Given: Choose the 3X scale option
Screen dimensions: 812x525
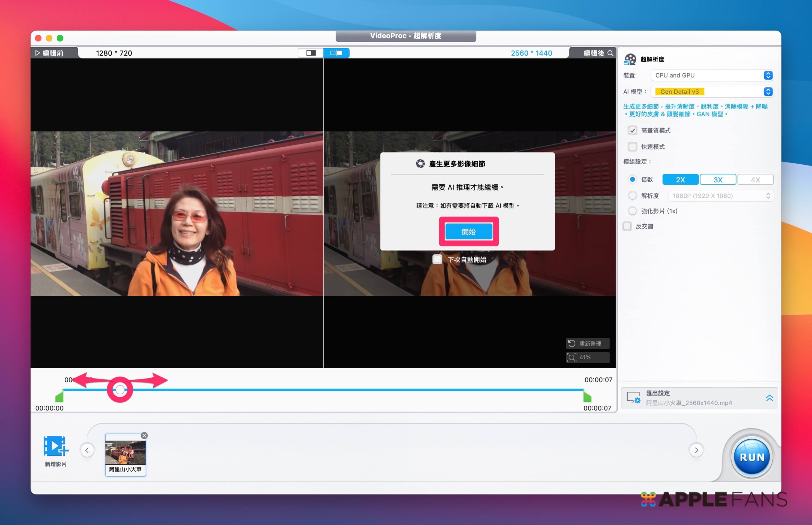Looking at the screenshot, I should (718, 180).
